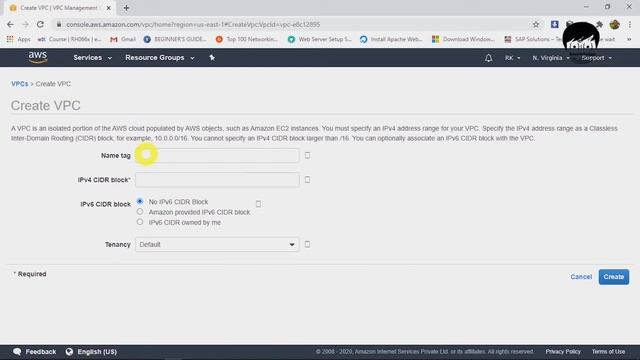640x360 pixels.
Task: Click the info icon beside IPv4 CIDR block
Action: [307, 180]
